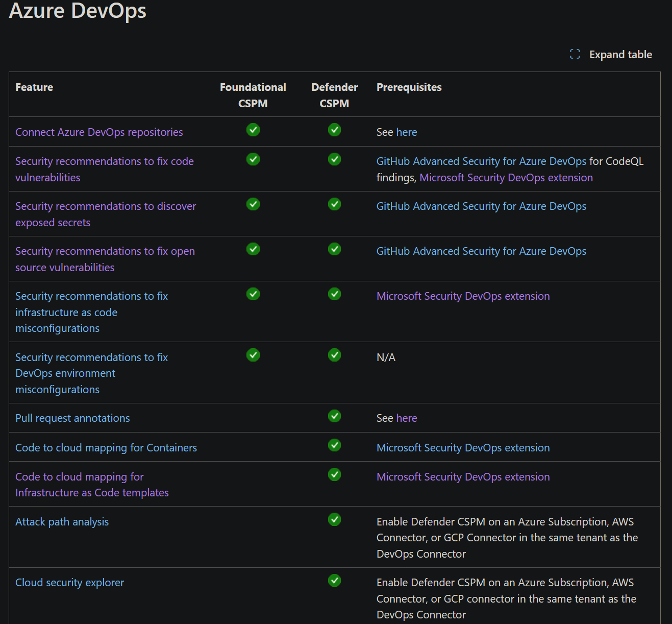Click the Expand table icon
This screenshot has width=672, height=624.
pos(575,54)
